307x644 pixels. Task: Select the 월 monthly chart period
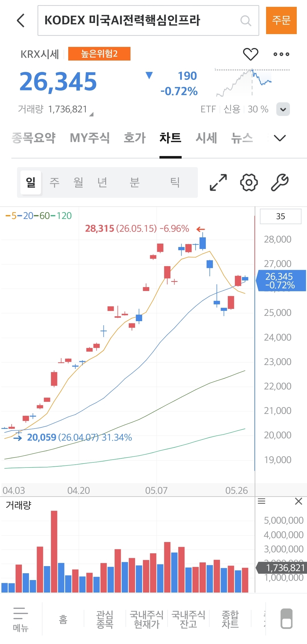tap(78, 182)
